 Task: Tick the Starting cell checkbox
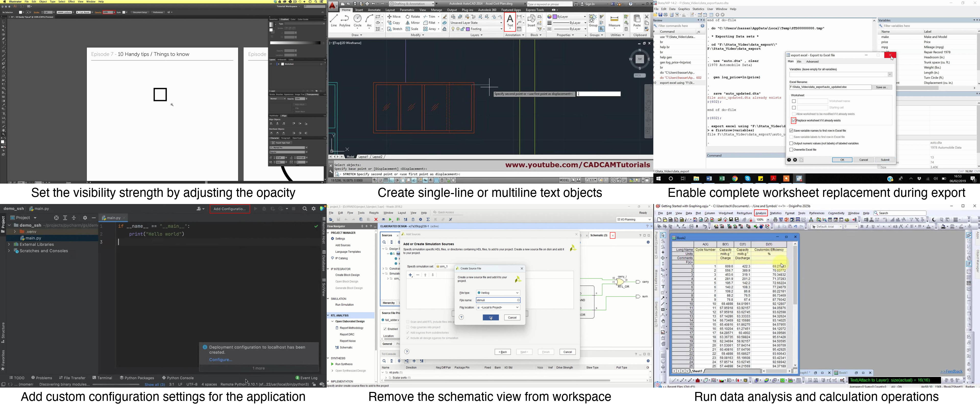point(794,108)
